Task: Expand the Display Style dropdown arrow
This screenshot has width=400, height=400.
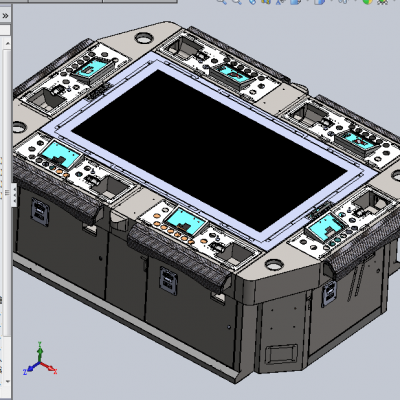Action: 332,1
